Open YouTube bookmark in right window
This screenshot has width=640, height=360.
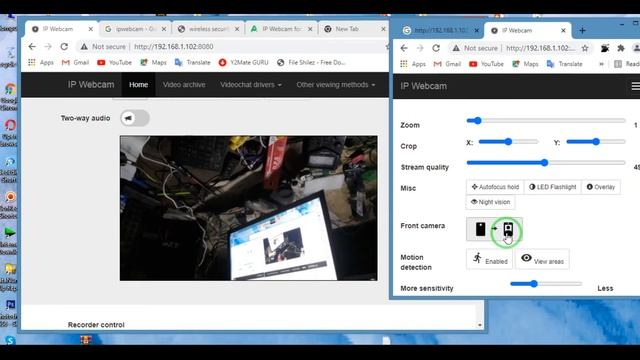click(x=486, y=64)
